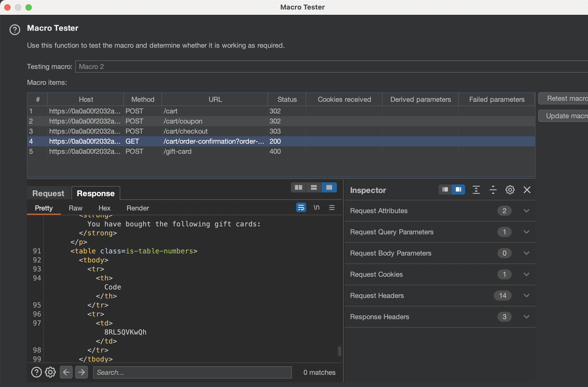The image size is (588, 387).
Task: Switch to top-bottom split layout icon
Action: (x=314, y=187)
